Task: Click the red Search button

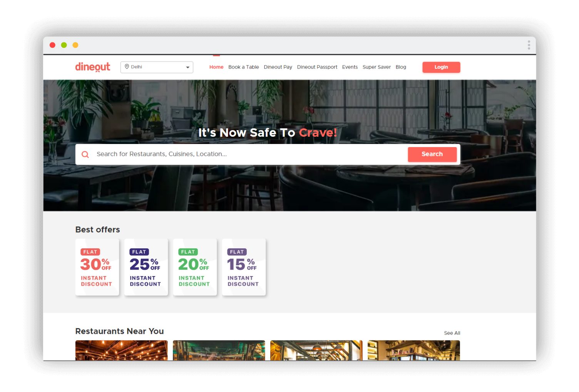Action: [x=432, y=154]
